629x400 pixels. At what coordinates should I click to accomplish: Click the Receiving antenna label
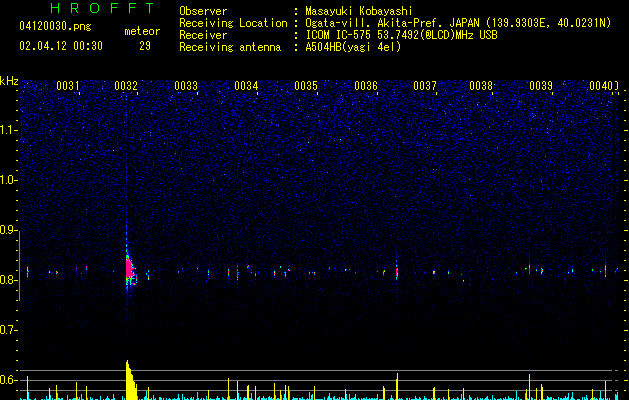pyautogui.click(x=230, y=47)
